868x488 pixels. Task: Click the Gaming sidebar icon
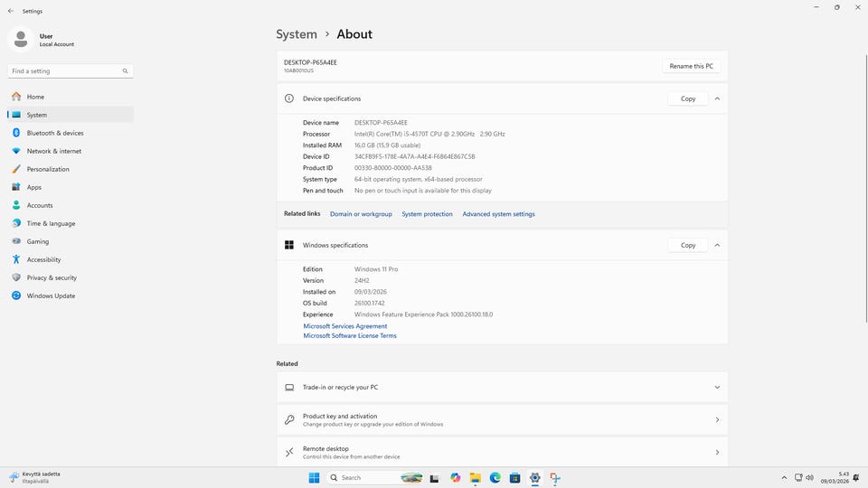[x=16, y=241]
